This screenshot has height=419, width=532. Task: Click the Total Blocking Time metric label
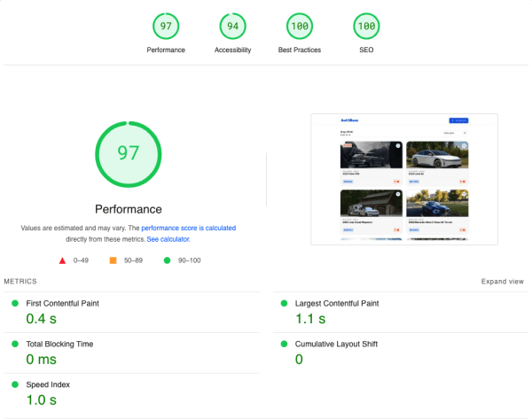[59, 344]
